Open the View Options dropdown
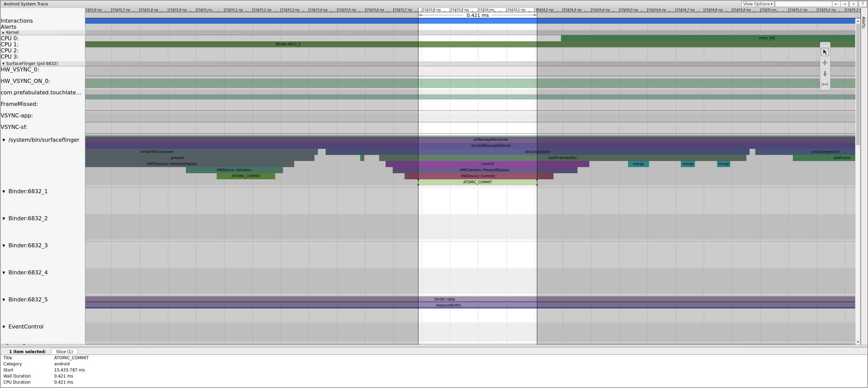Screen dimensions: 868x388 [758, 4]
